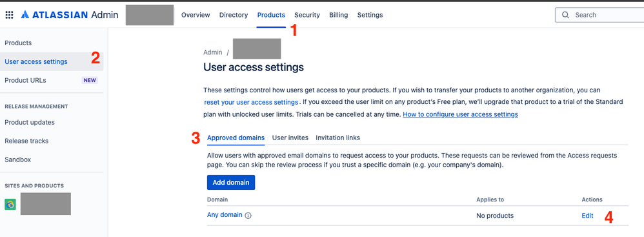The image size is (644, 237).
Task: Open Release tracks in sidebar
Action: point(26,141)
